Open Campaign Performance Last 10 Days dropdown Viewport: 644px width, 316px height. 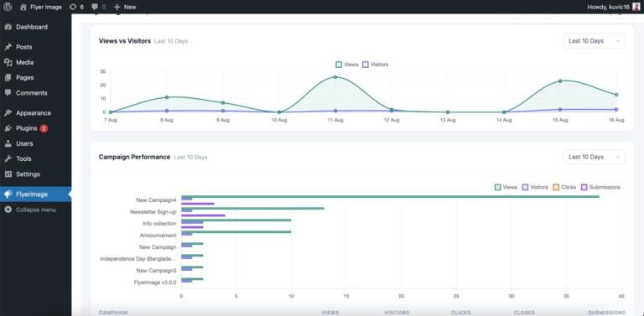[594, 158]
